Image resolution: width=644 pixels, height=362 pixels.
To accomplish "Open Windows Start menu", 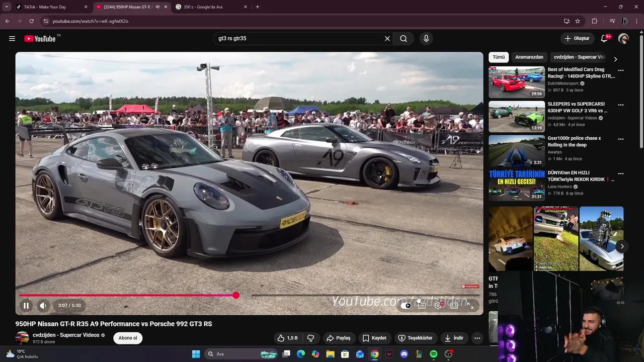I will (x=196, y=354).
